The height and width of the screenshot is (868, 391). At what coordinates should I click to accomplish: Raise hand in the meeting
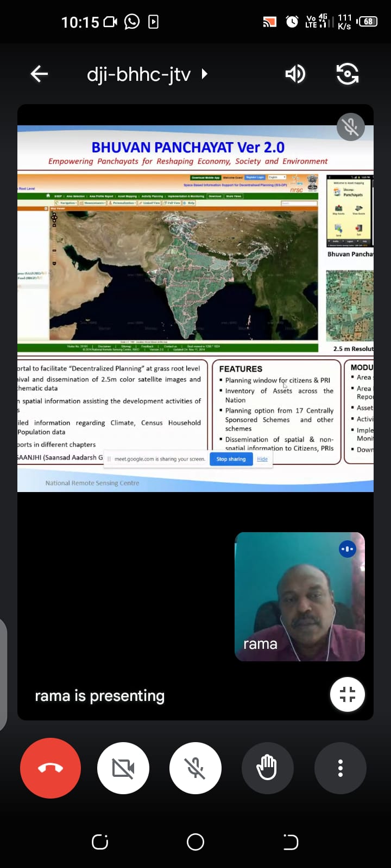268,768
